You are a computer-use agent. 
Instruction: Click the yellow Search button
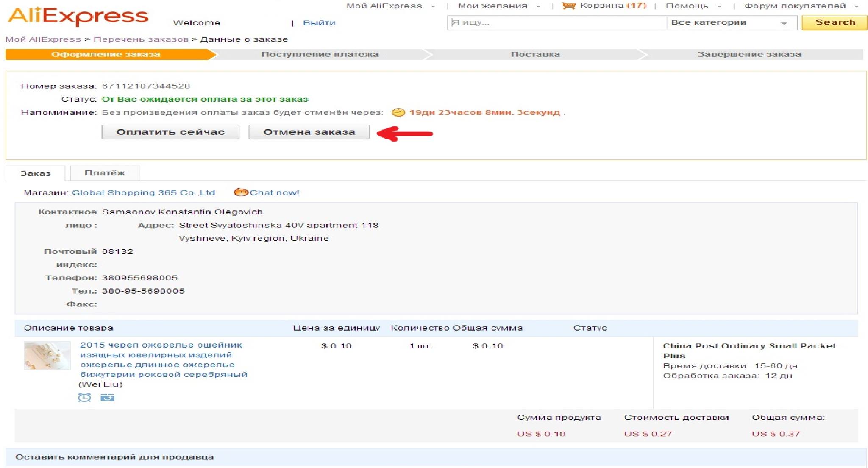point(835,22)
